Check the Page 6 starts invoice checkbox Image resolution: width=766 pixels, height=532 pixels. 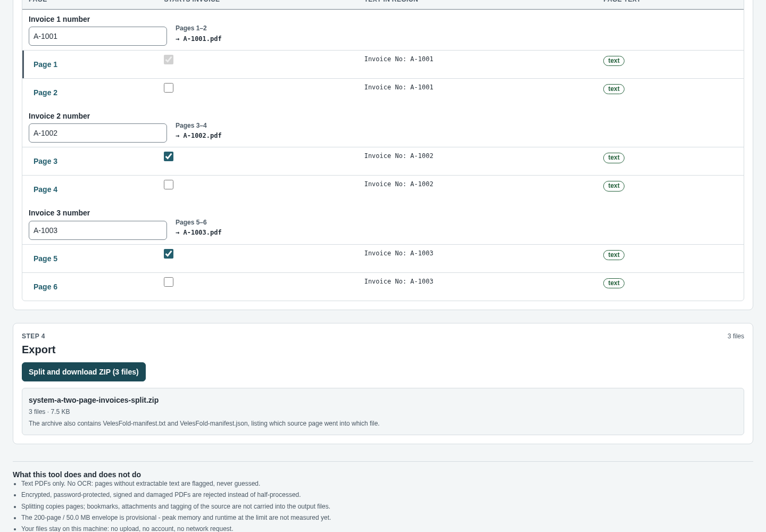click(169, 282)
